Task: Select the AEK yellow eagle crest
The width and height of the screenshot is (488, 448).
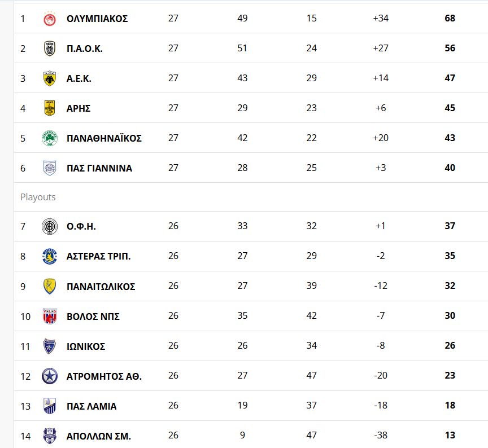Action: [x=50, y=78]
